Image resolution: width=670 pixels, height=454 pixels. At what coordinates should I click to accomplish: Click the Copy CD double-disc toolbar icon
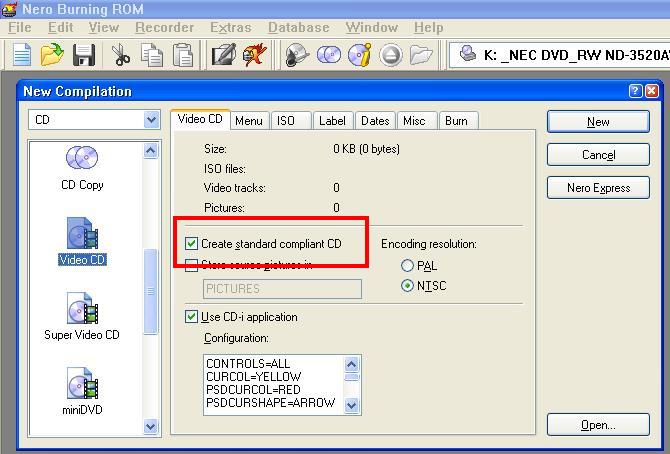pyautogui.click(x=329, y=55)
